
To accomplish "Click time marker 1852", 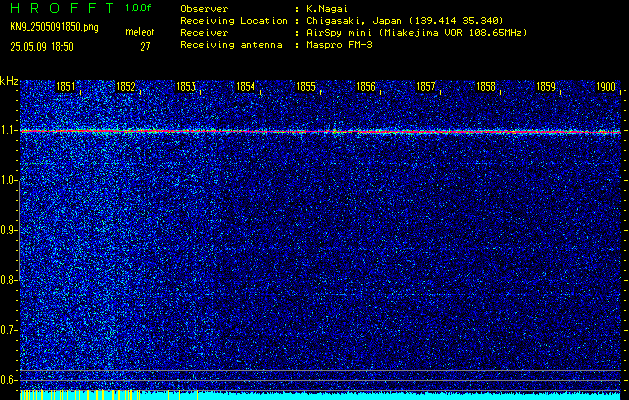I will 126,87.
